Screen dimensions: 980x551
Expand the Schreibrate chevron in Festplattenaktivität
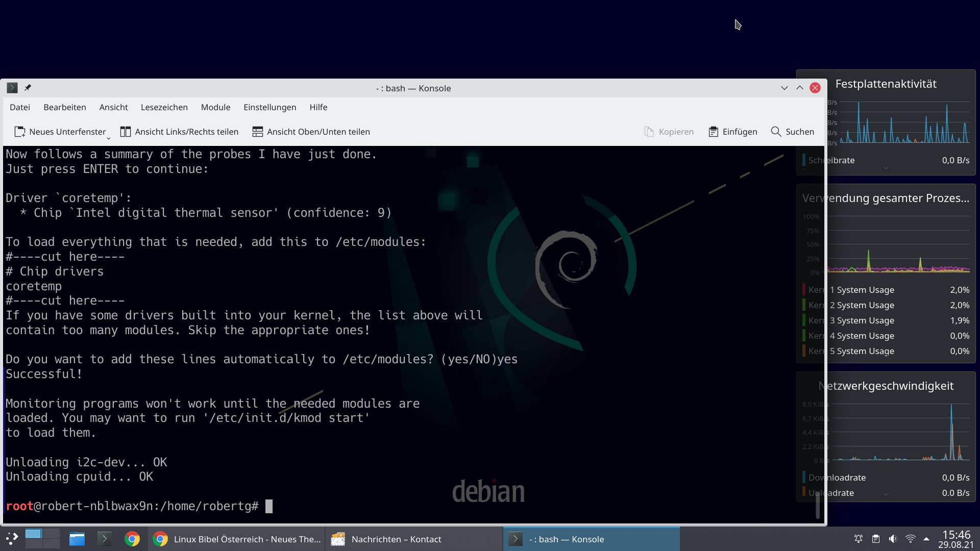887,167
